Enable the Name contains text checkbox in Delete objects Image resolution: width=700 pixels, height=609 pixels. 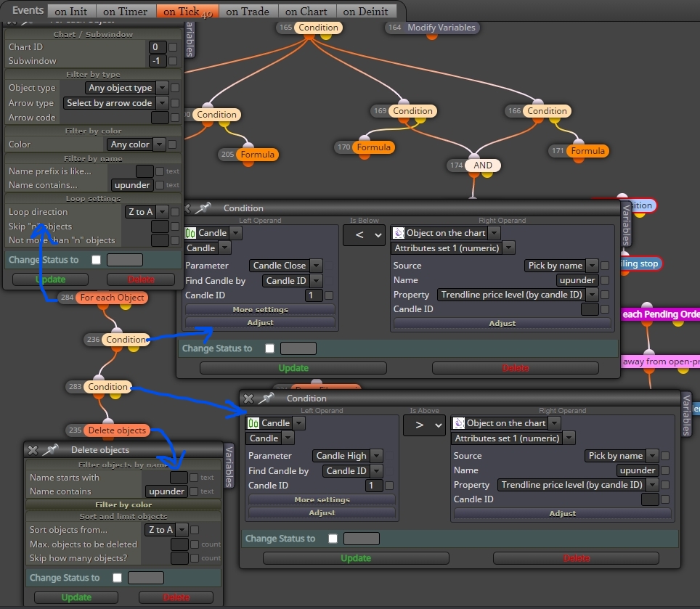[194, 491]
